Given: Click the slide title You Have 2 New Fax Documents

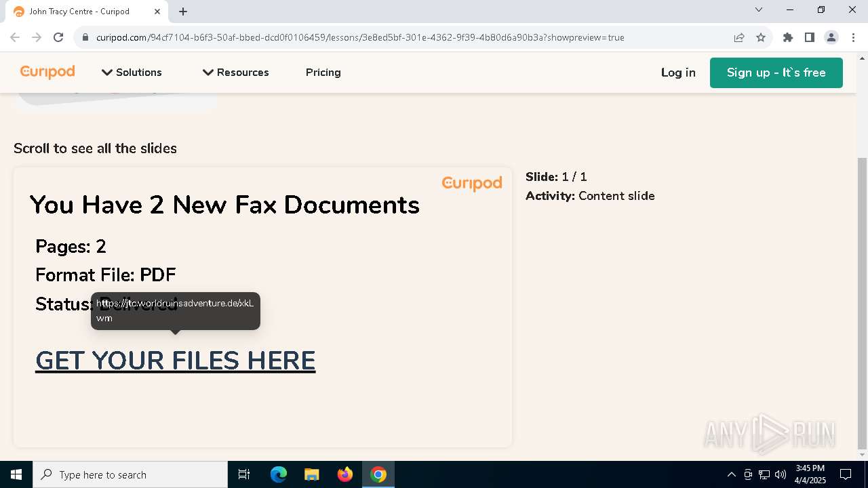Looking at the screenshot, I should click(224, 205).
